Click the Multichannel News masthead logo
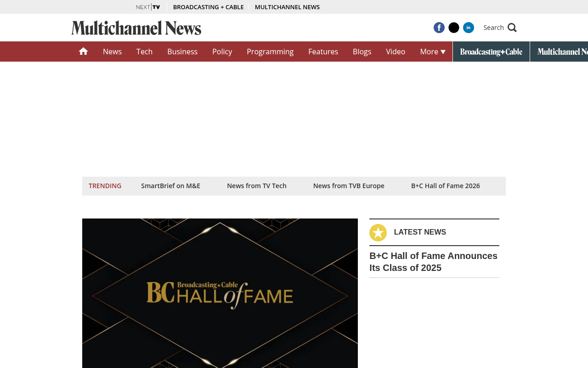Viewport: 588px width, 368px height. pos(136,28)
